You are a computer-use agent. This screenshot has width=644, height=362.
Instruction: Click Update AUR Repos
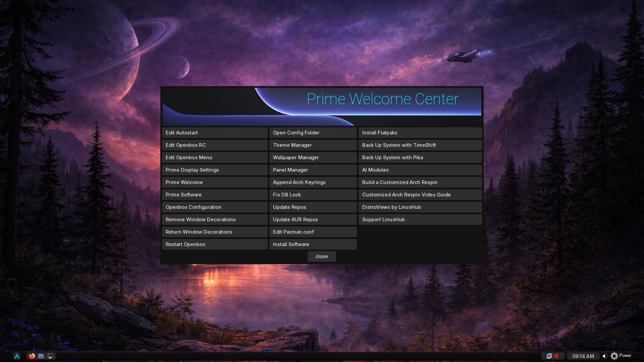pyautogui.click(x=313, y=220)
